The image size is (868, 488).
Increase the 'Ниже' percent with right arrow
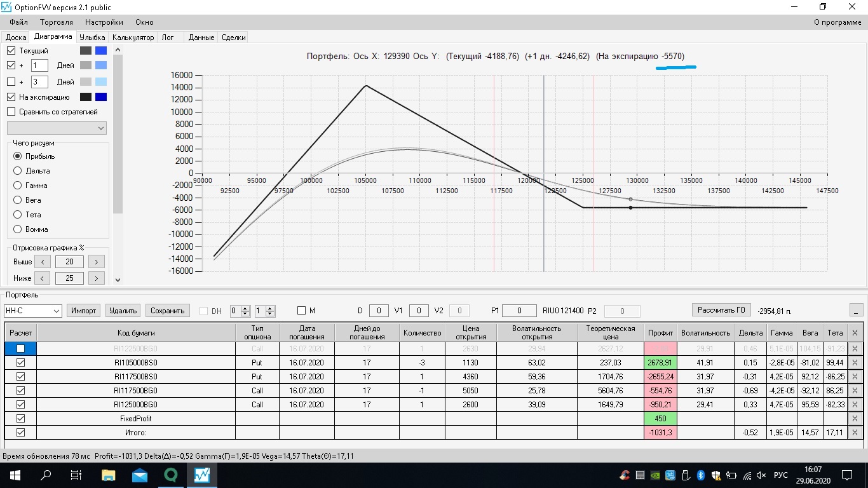(97, 278)
